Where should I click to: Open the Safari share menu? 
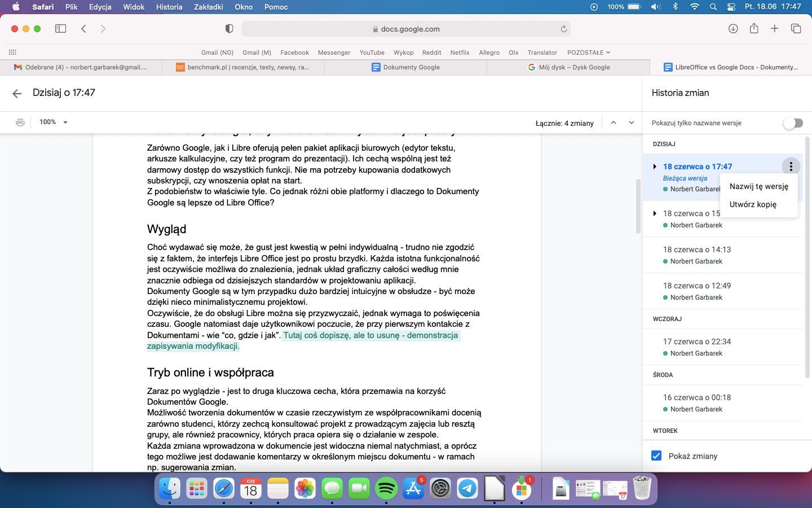point(754,28)
